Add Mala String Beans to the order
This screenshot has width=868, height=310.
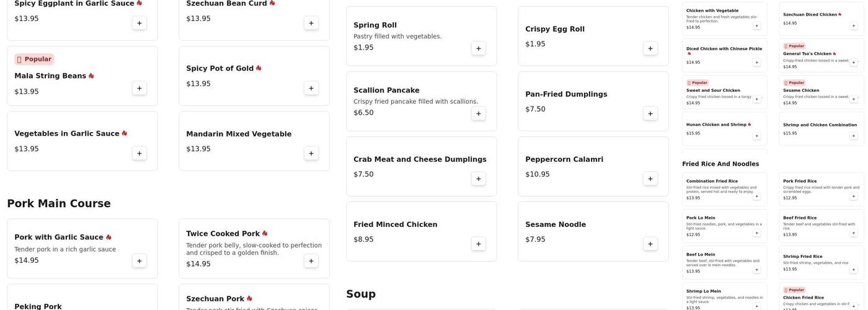point(139,88)
